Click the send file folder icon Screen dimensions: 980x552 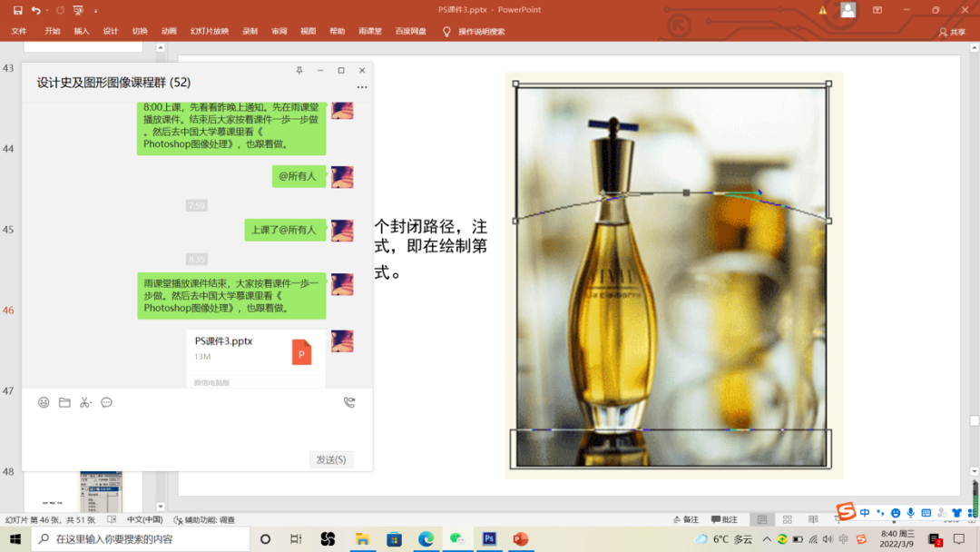pos(64,402)
